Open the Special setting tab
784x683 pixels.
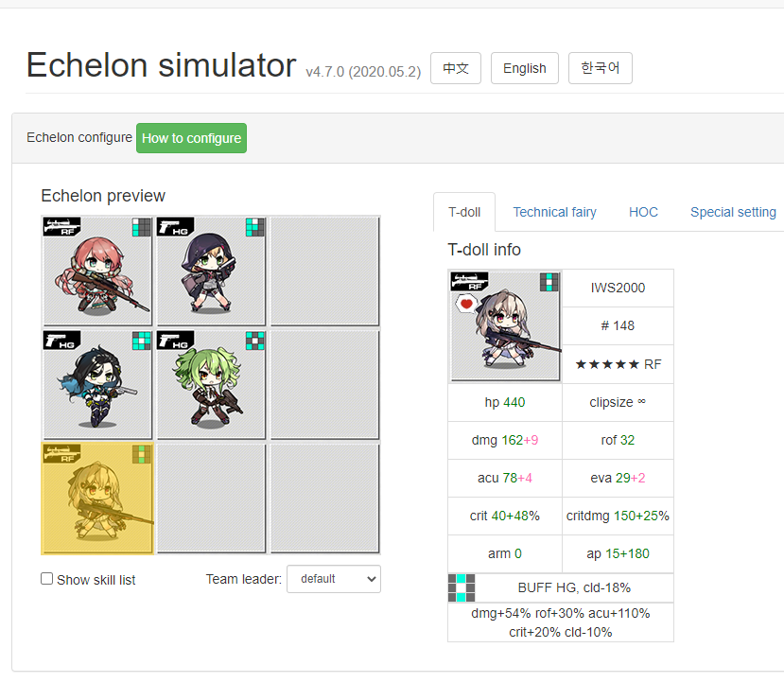(x=733, y=212)
